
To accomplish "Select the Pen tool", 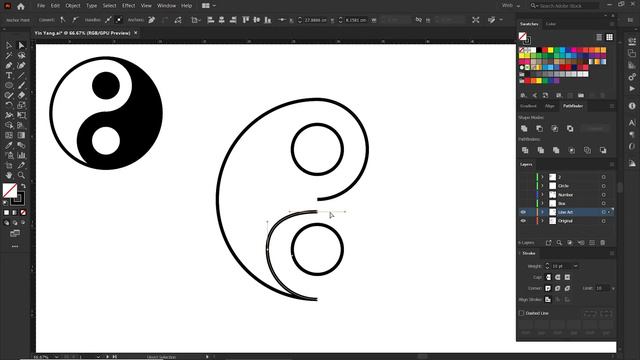I will 9,65.
